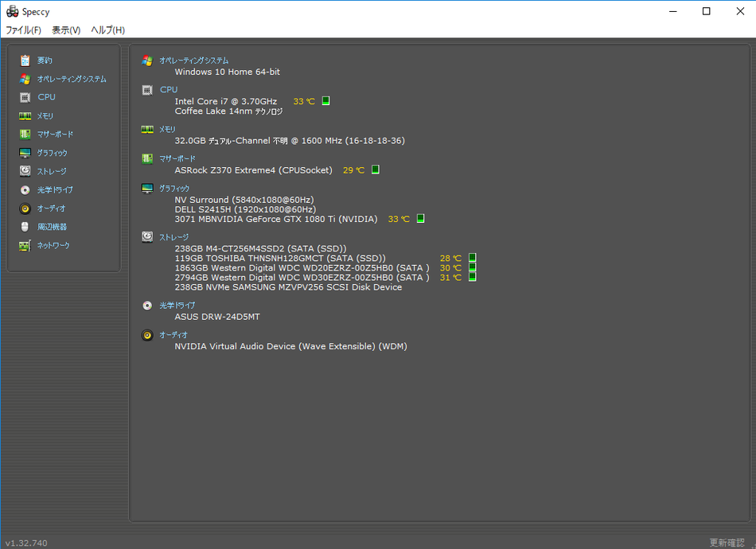Open the ファイル(F) menu
This screenshot has width=756, height=549.
point(23,30)
